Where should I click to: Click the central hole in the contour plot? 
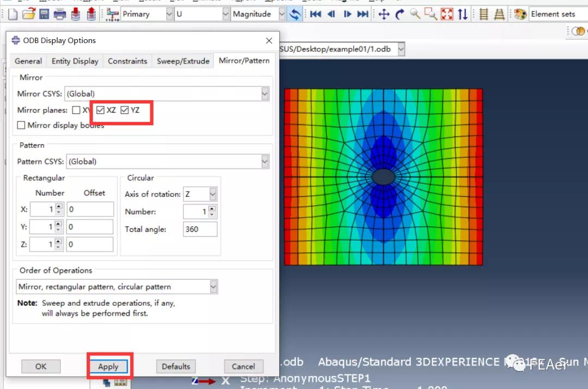click(x=383, y=177)
